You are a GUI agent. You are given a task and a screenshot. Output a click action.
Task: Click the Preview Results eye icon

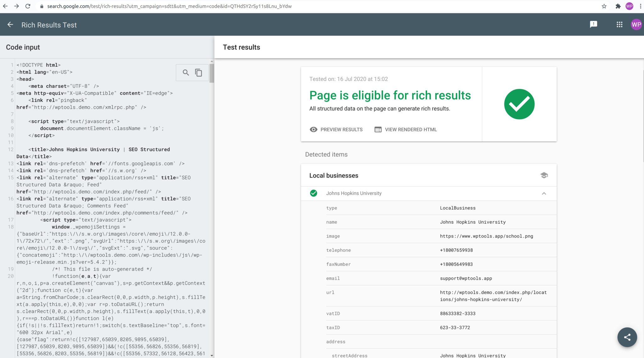tap(313, 129)
